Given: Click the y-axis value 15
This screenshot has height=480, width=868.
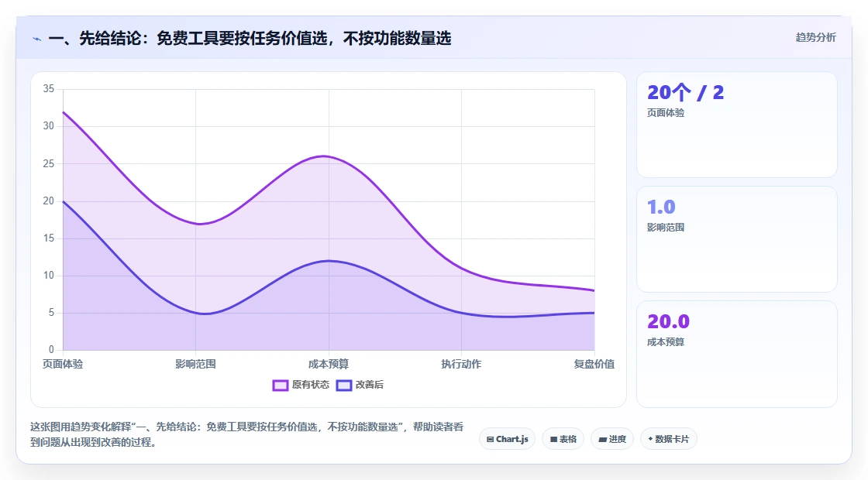Looking at the screenshot, I should (x=49, y=238).
